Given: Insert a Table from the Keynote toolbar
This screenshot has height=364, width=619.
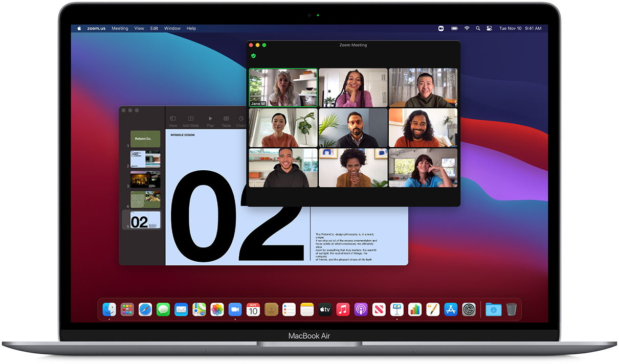Looking at the screenshot, I should 226,122.
